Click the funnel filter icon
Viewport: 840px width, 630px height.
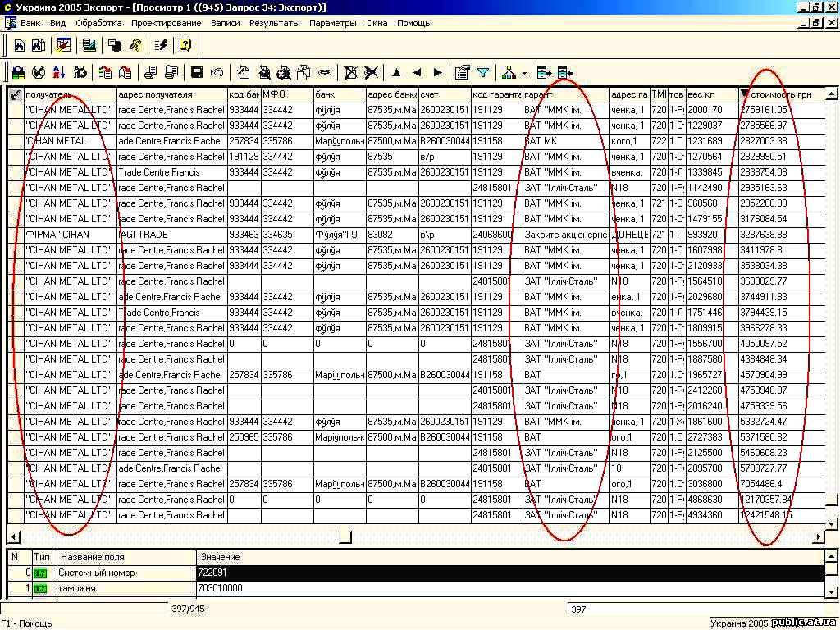tap(484, 72)
